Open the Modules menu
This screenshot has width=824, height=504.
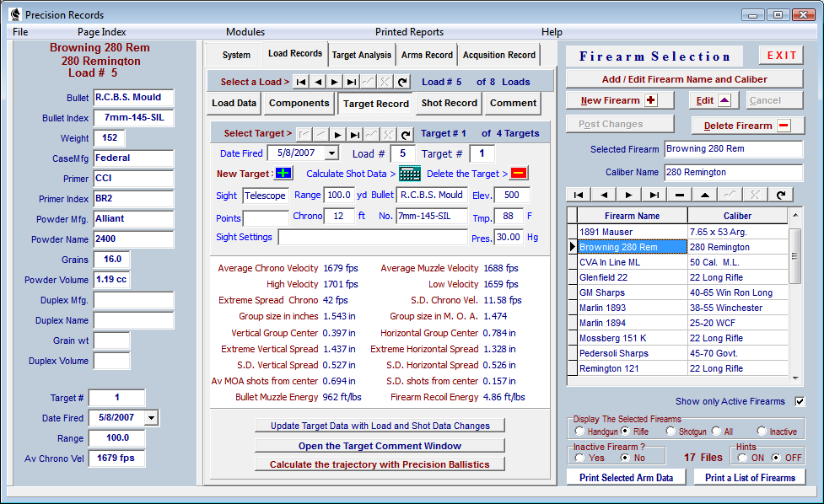[245, 32]
